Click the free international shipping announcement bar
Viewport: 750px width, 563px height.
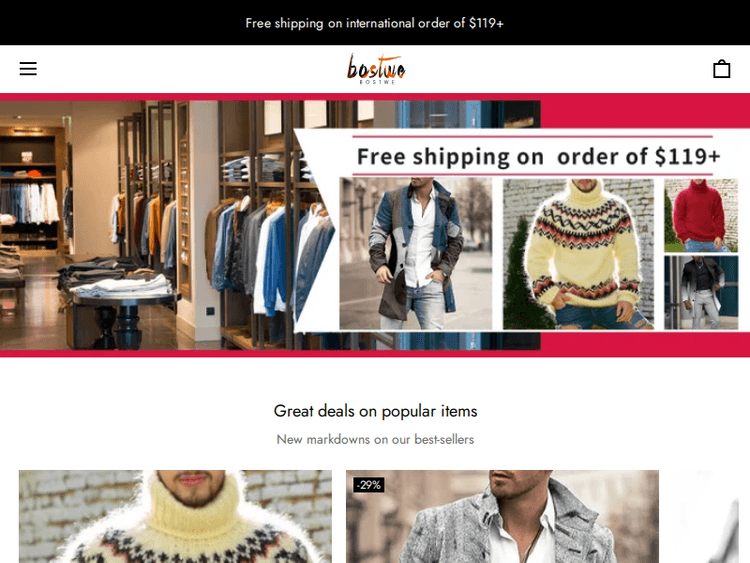pyautogui.click(x=375, y=22)
